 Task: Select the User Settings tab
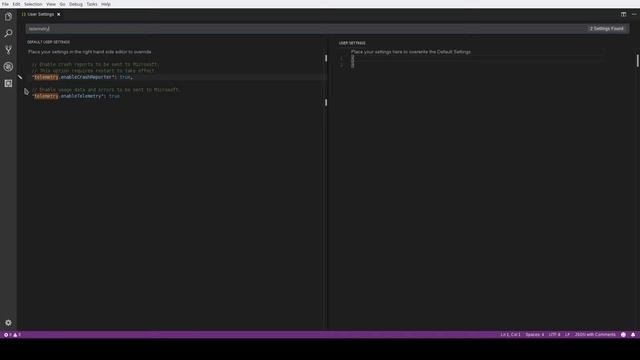[40, 14]
